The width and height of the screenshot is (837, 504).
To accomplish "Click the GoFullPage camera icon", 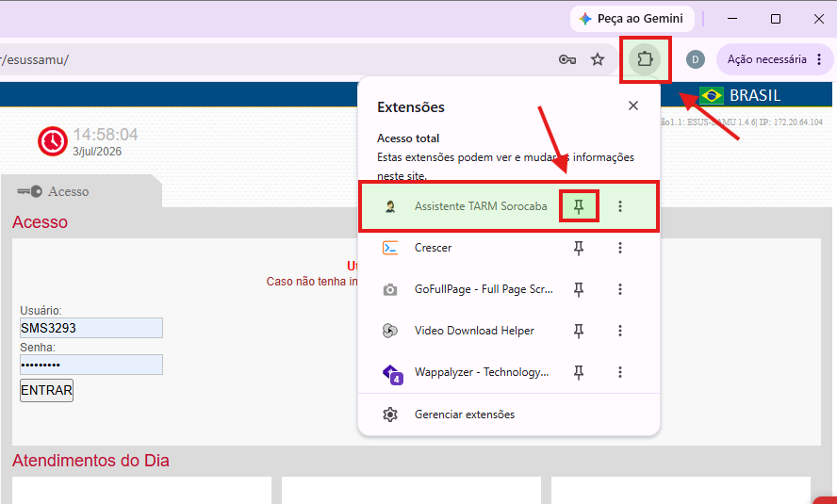I will 390,289.
